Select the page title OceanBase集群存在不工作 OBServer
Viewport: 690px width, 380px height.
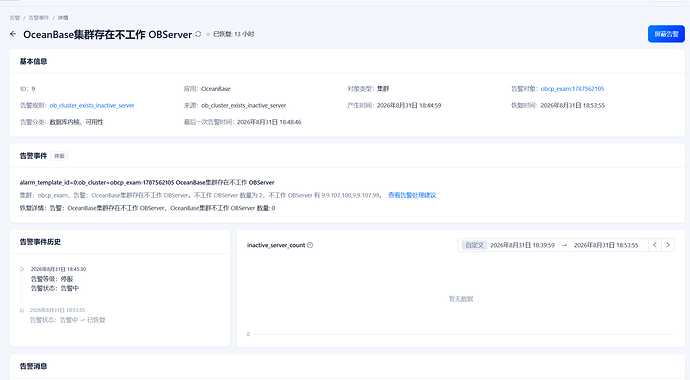click(108, 34)
